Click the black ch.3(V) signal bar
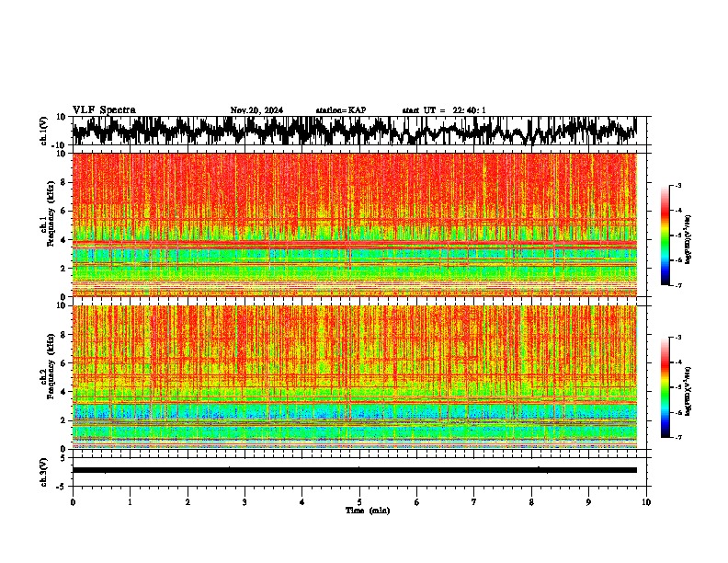The image size is (728, 563). click(354, 470)
